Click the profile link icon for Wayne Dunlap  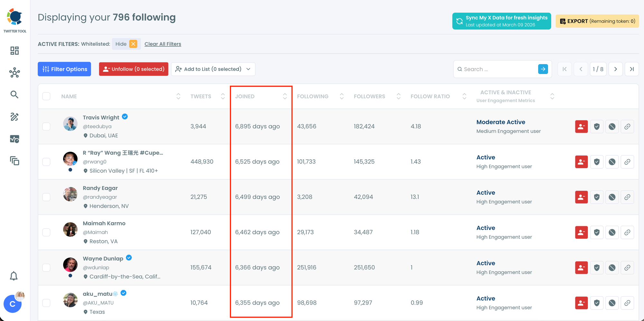[627, 268]
